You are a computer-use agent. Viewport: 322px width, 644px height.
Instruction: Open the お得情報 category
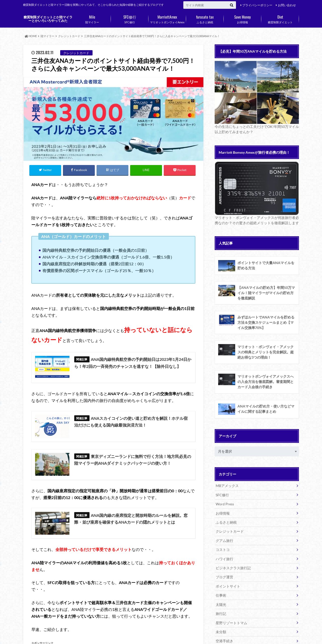257,513
